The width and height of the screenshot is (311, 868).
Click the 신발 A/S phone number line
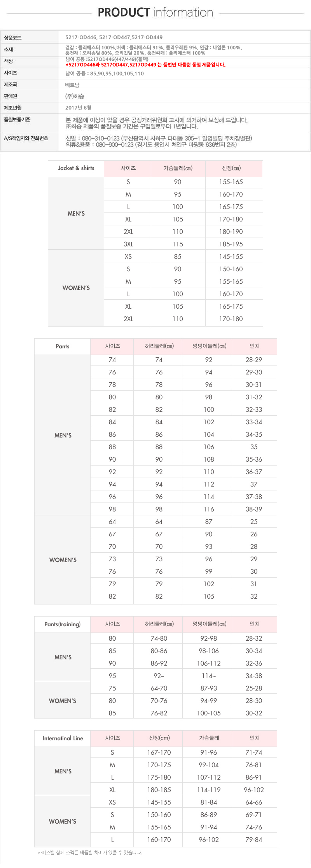(159, 138)
